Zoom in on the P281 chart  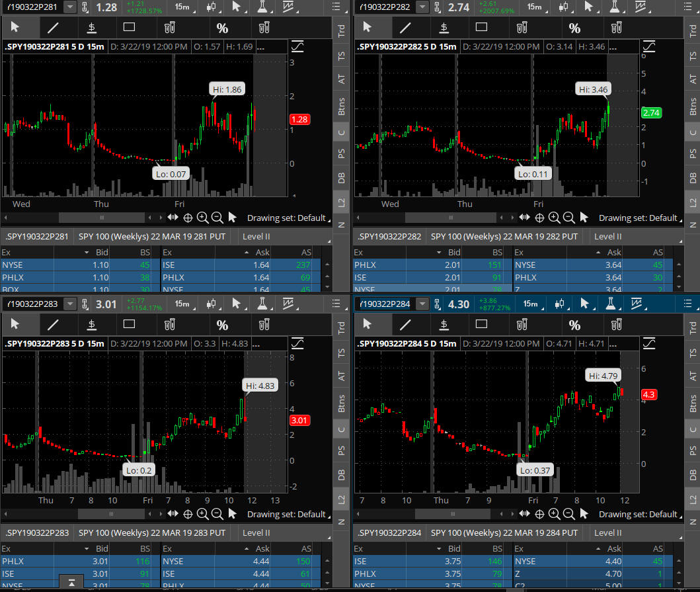[202, 218]
